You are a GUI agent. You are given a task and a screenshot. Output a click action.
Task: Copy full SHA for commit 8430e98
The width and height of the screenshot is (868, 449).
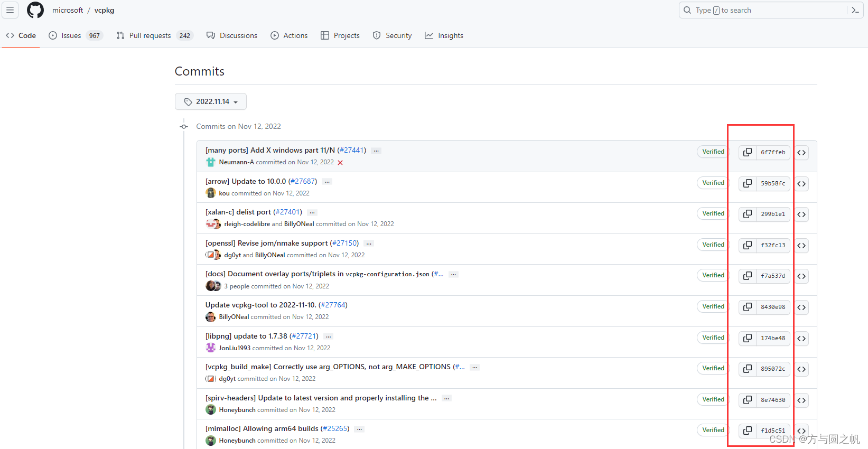coord(748,307)
